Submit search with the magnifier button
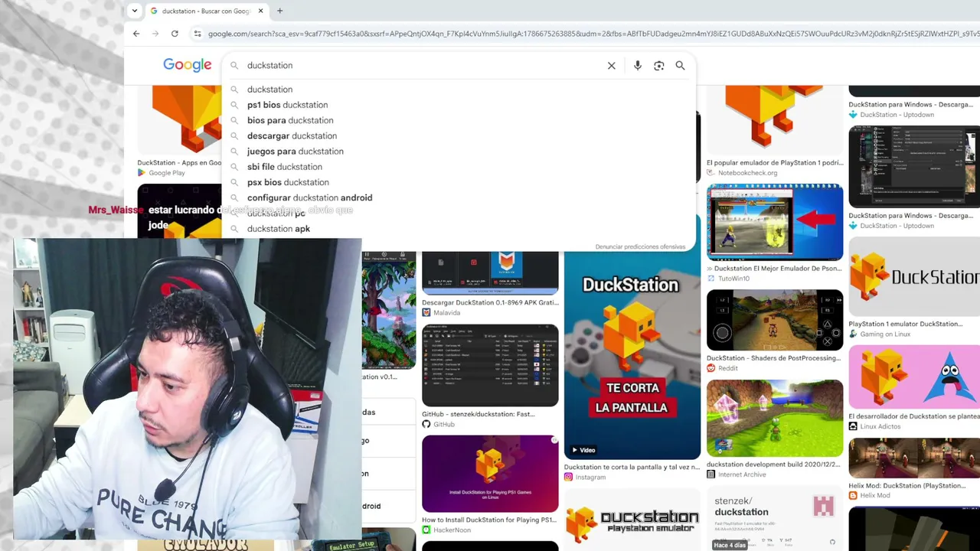This screenshot has height=551, width=980. [x=680, y=66]
